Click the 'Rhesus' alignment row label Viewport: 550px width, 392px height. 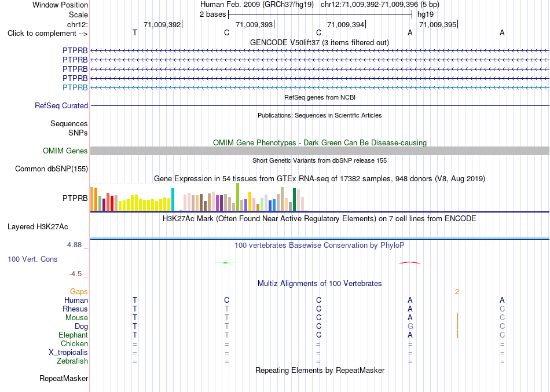click(75, 309)
